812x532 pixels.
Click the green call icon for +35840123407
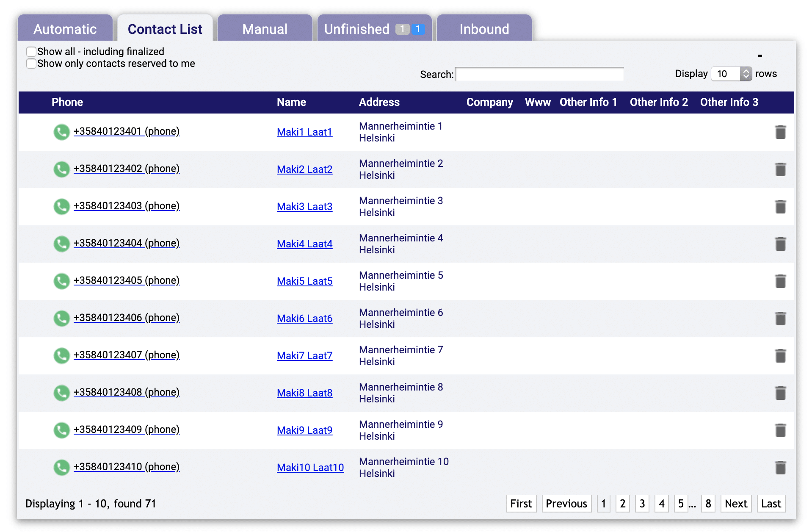click(x=61, y=356)
